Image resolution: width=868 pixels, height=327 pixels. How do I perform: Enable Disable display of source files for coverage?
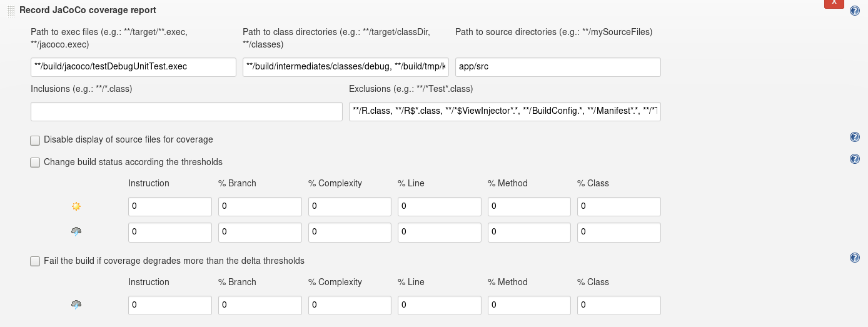coord(35,140)
